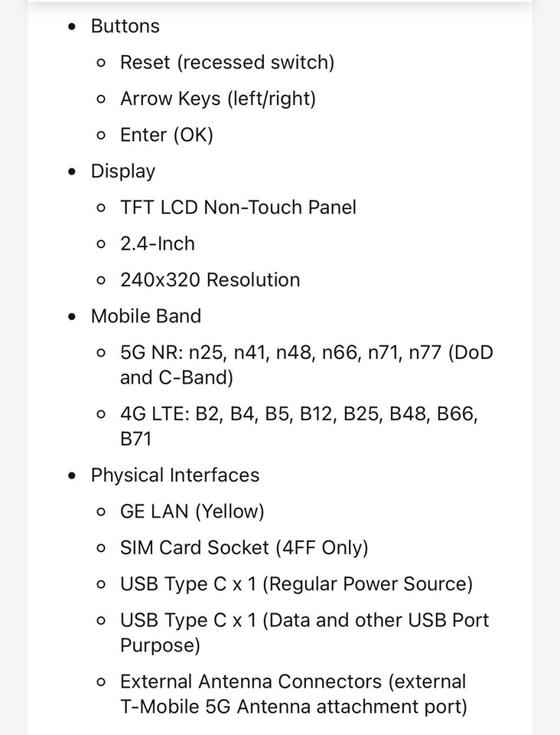Click the 5G NR bands line
This screenshot has height=735, width=560.
[307, 365]
